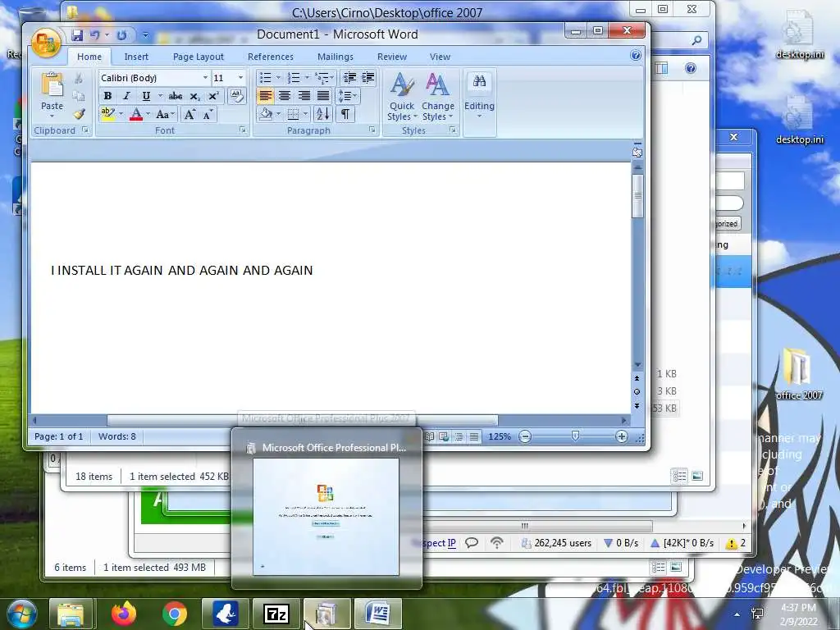Open the Clipboard pane launcher
The width and height of the screenshot is (840, 630).
[85, 130]
